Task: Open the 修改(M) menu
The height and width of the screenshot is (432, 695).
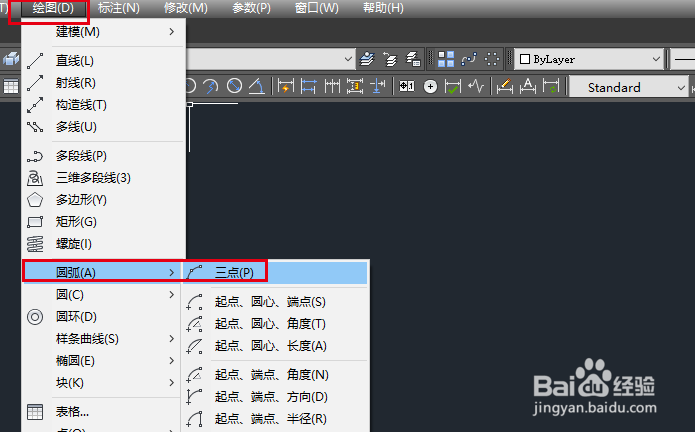Action: coord(186,8)
